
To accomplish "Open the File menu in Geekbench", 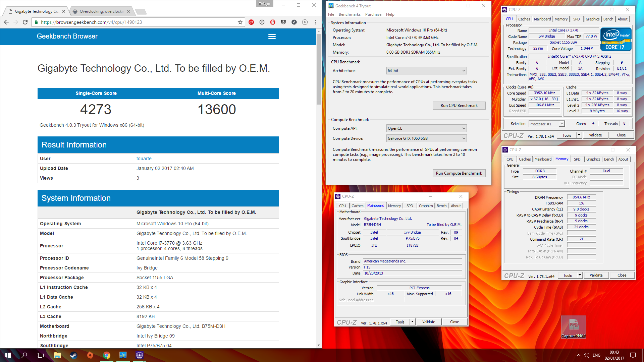I will coord(331,14).
